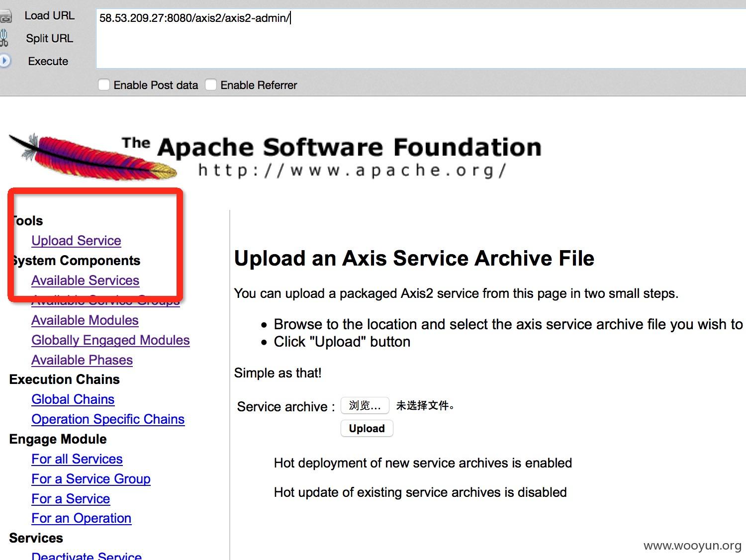746x560 pixels.
Task: Open the Available Modules link
Action: [x=85, y=320]
